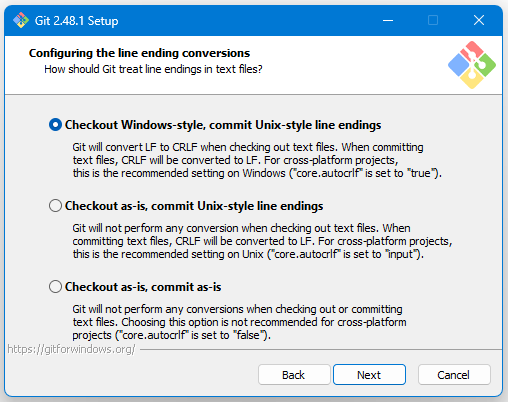Select Checkout Windows-style, commit Unix-style radio button
The width and height of the screenshot is (508, 402).
pos(55,125)
